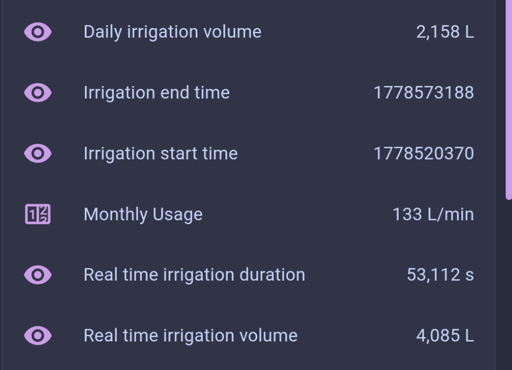Click the 4,085 L volume value
Image resolution: width=512 pixels, height=370 pixels.
(445, 335)
